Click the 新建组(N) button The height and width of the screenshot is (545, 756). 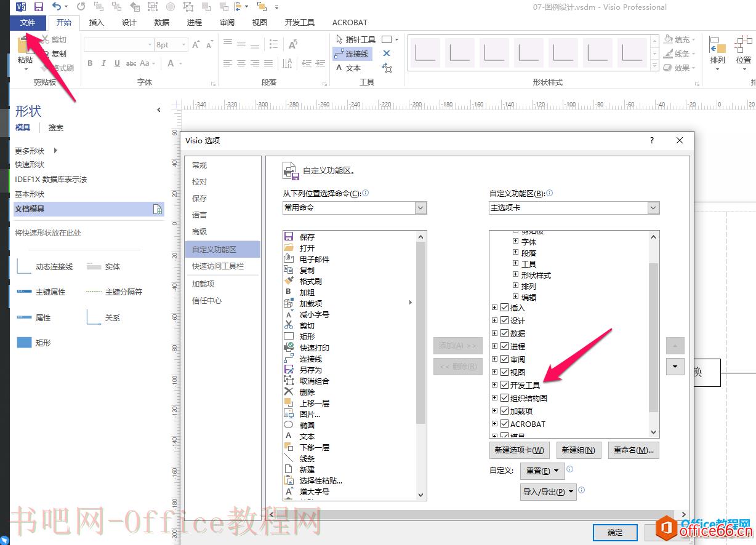coord(578,450)
